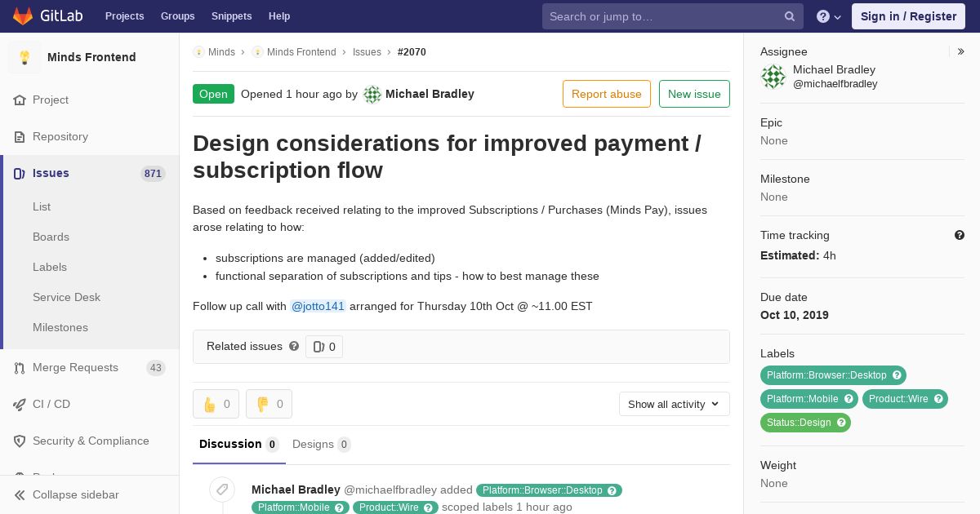
Task: Click the New issue button
Action: pyautogui.click(x=694, y=94)
